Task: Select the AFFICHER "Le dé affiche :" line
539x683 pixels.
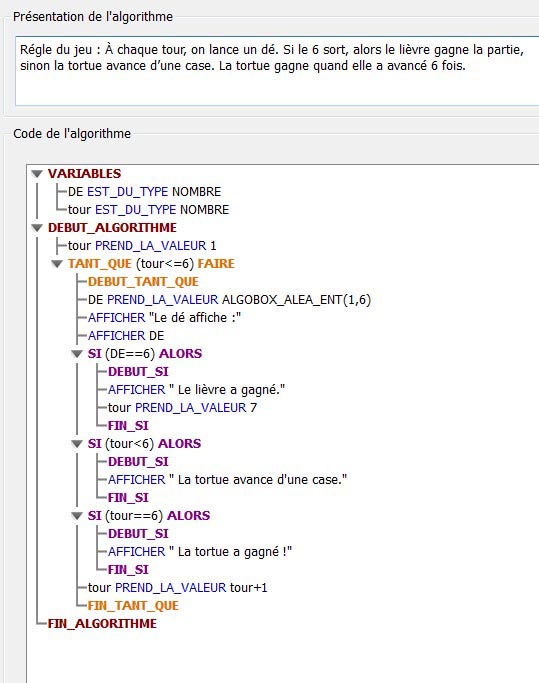Action: point(164,318)
